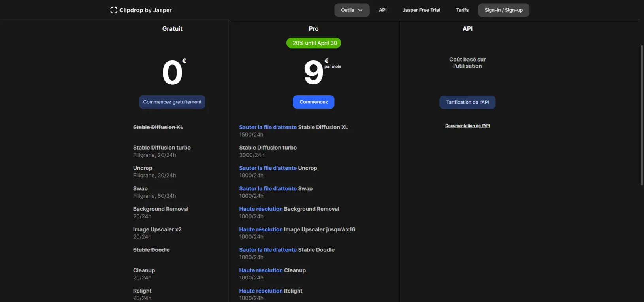This screenshot has height=302, width=644.
Task: Select the API column heading
Action: [x=467, y=29]
